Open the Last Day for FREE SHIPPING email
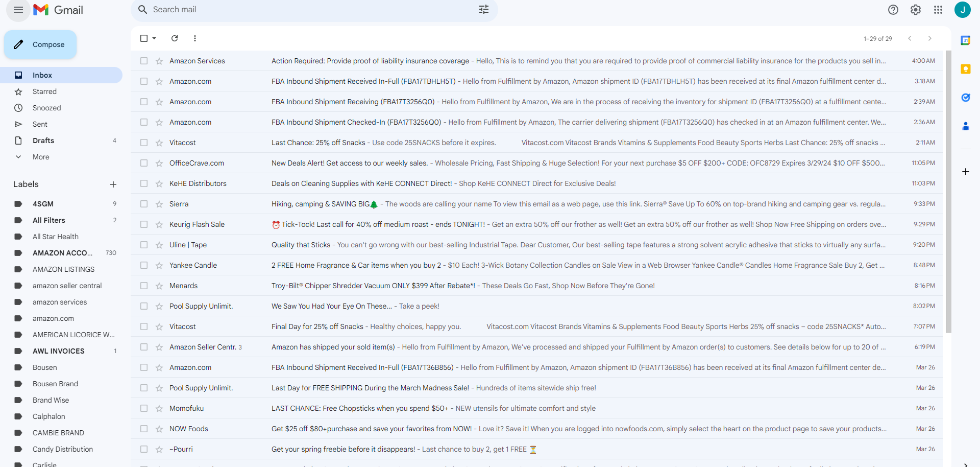This screenshot has height=467, width=980. coord(537,388)
